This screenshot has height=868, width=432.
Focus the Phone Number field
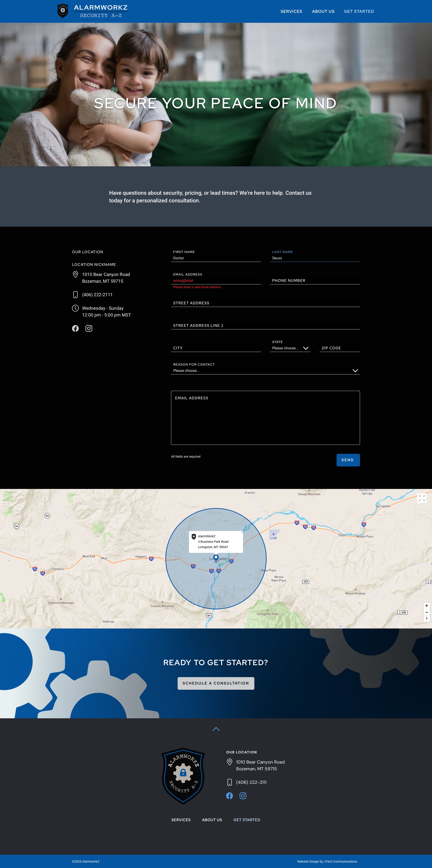[315, 281]
